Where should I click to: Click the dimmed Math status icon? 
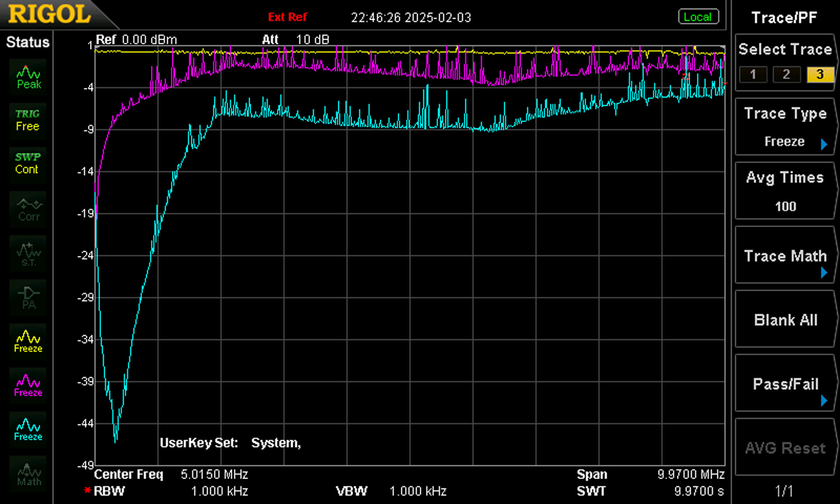(28, 474)
